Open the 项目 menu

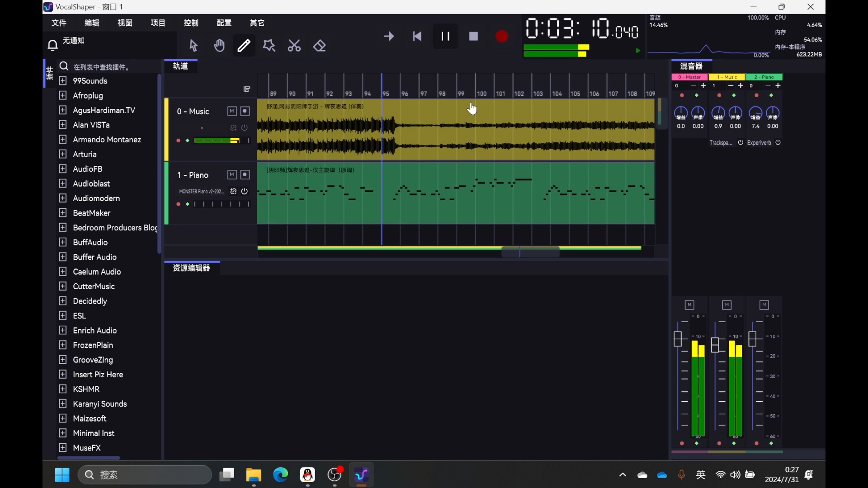tap(158, 23)
